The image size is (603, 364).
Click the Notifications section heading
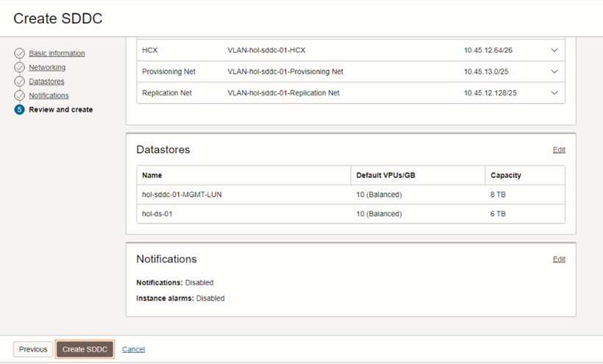tap(166, 259)
